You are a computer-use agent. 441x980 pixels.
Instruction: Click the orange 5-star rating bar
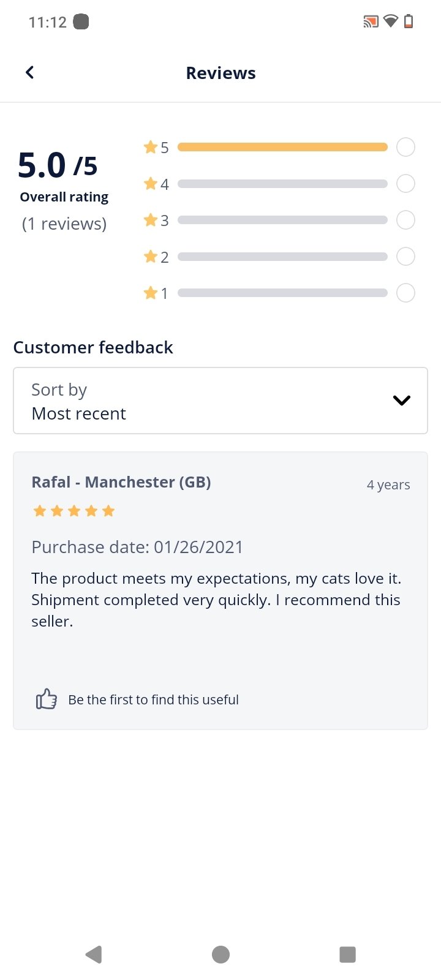(x=282, y=147)
